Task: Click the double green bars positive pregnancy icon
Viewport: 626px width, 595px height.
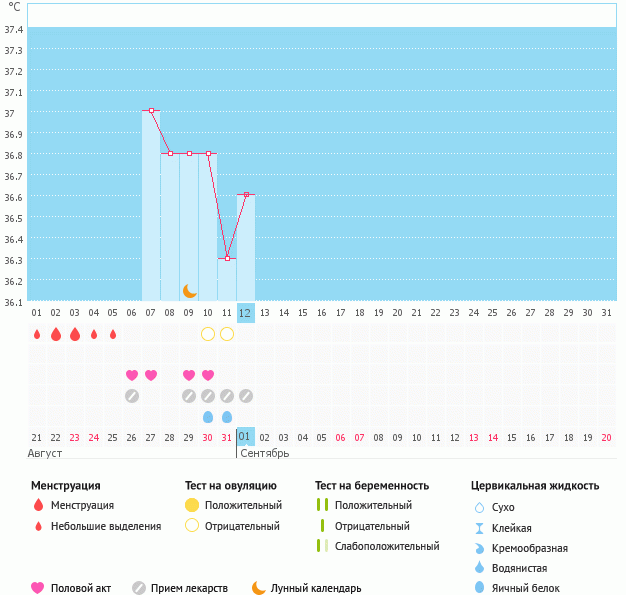Action: coord(323,505)
